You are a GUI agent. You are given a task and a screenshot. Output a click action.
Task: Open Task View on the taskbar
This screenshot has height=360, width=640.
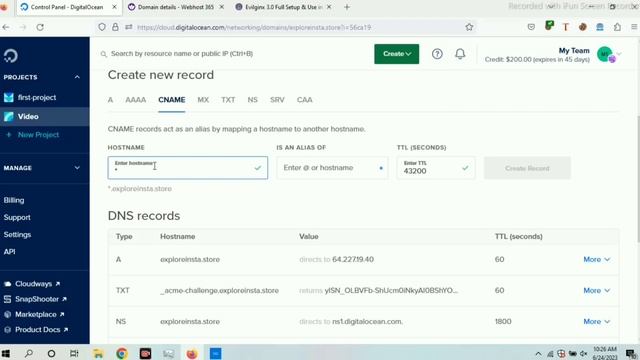coord(74,353)
